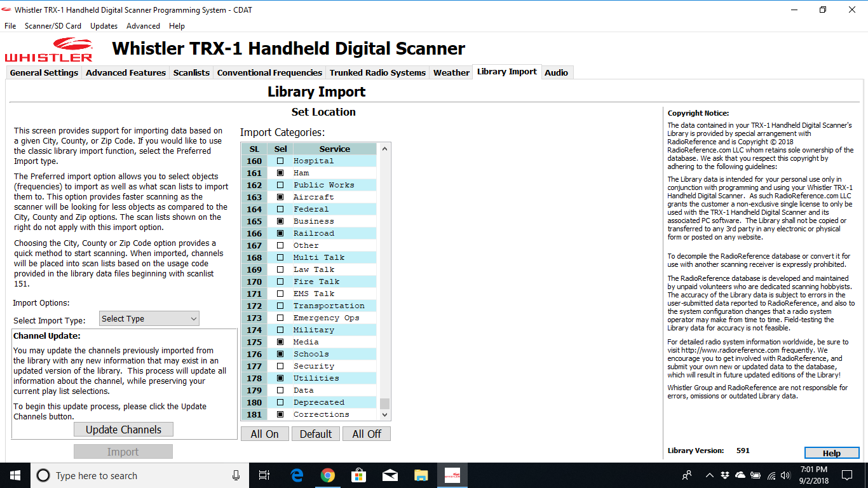868x488 pixels.
Task: Click the Update Channels button
Action: coord(123,430)
